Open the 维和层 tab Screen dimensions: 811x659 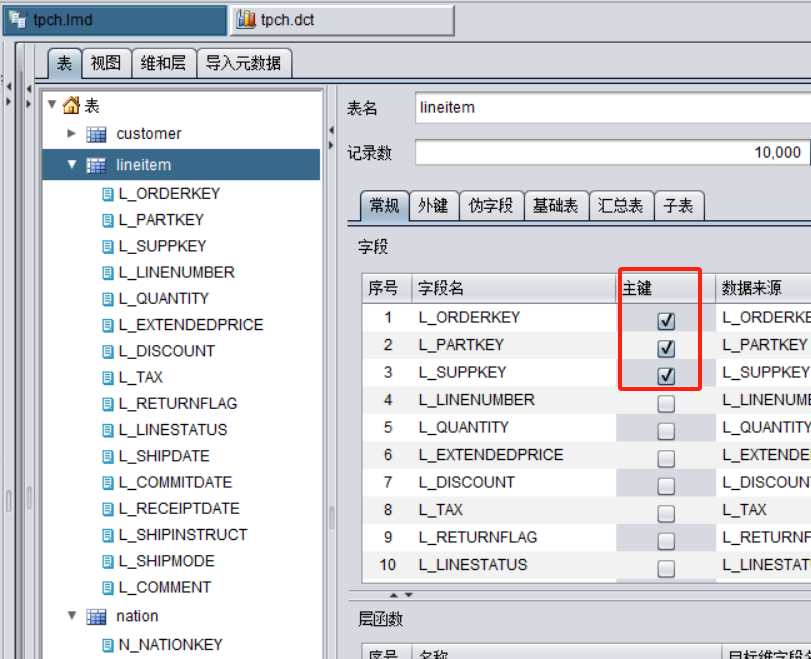(164, 63)
